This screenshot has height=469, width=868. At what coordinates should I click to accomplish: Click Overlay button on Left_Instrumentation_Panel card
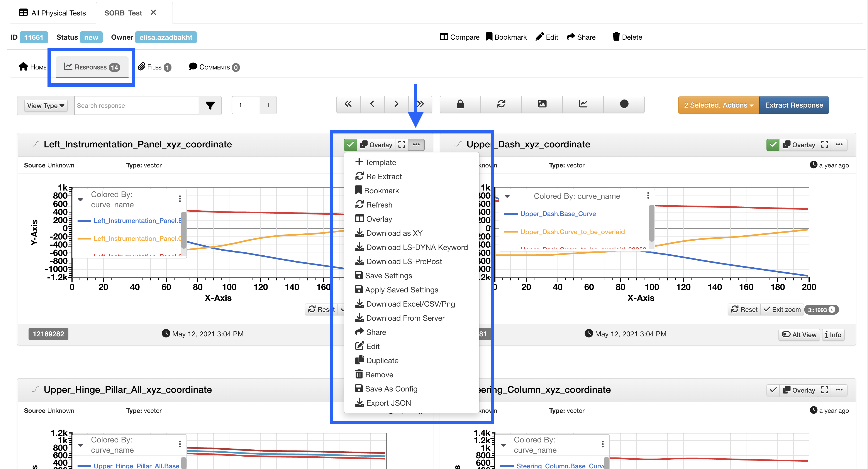coord(376,145)
